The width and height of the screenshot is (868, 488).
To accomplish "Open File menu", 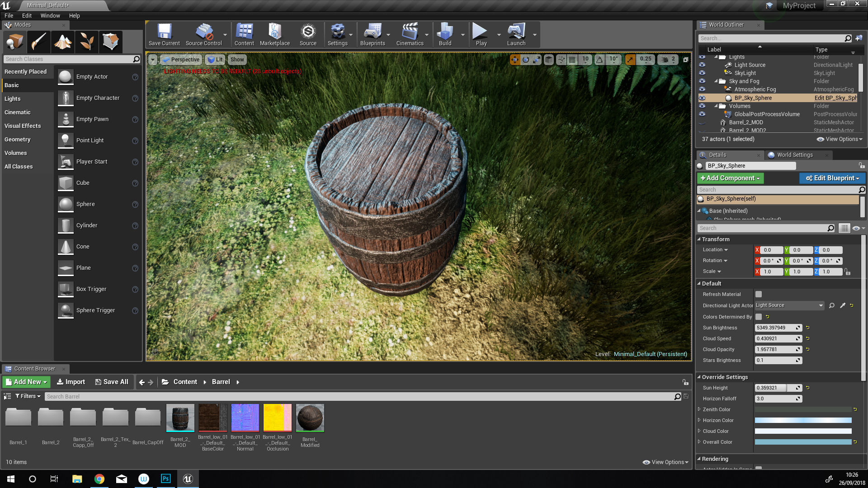I will tap(9, 15).
